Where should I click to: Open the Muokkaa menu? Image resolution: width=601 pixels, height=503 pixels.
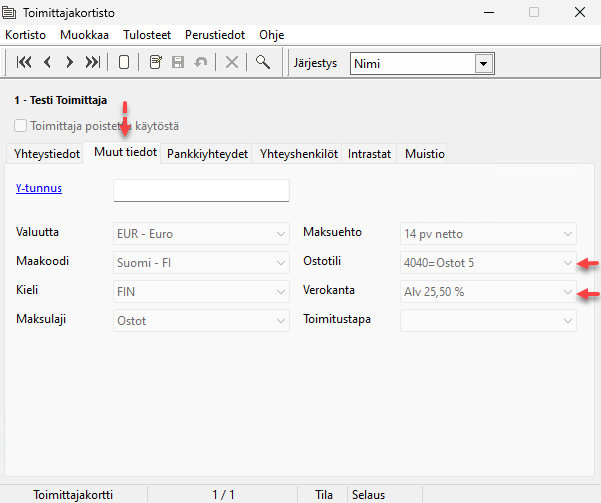(84, 35)
